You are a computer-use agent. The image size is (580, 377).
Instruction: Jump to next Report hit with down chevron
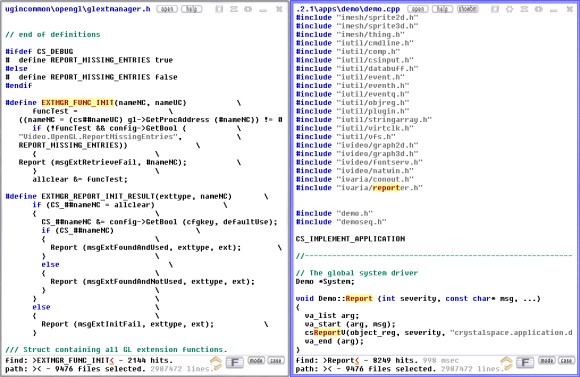pos(507,367)
